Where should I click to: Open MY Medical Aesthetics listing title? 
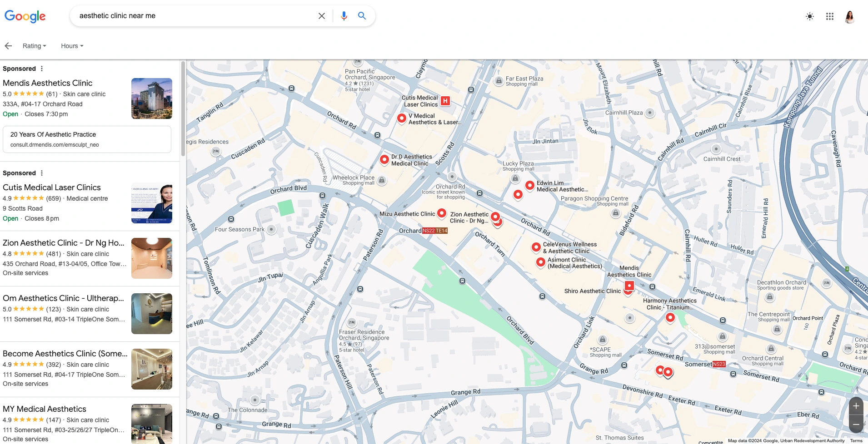[45, 409]
